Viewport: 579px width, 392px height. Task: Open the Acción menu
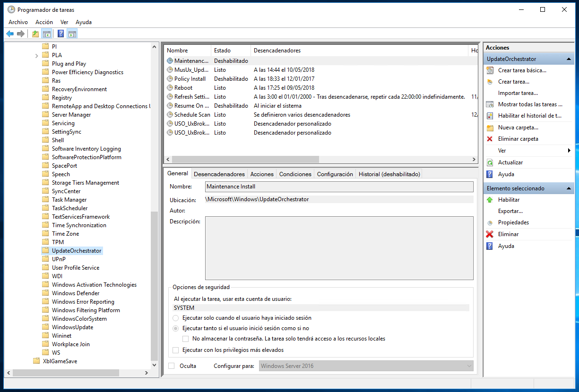44,22
